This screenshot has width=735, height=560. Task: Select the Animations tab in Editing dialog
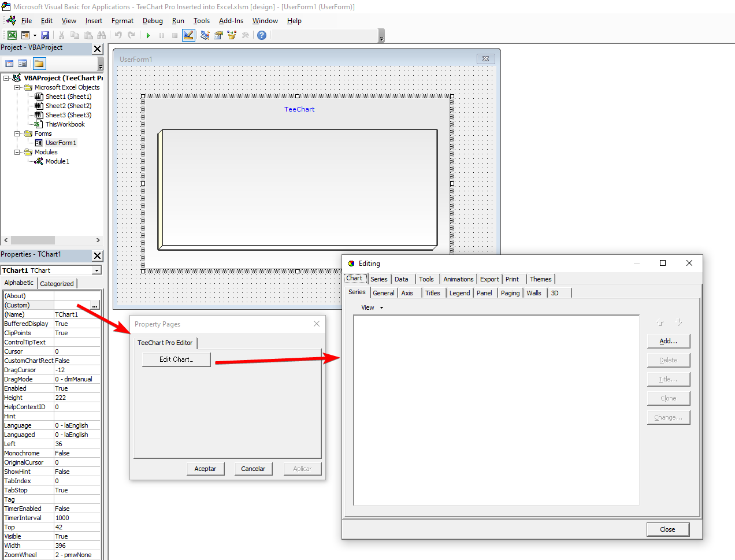coord(458,279)
